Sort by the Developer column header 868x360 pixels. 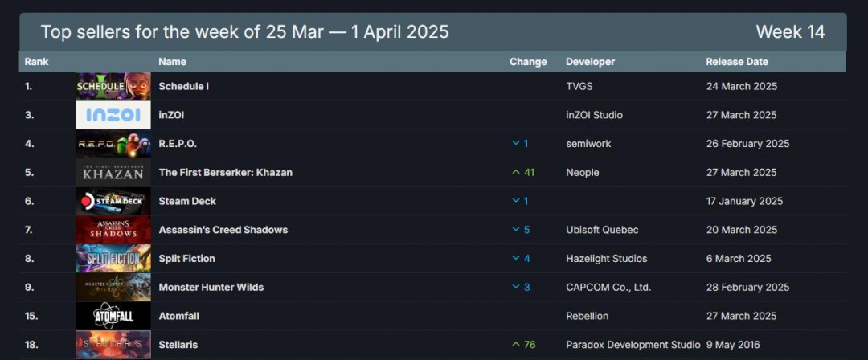pos(590,62)
